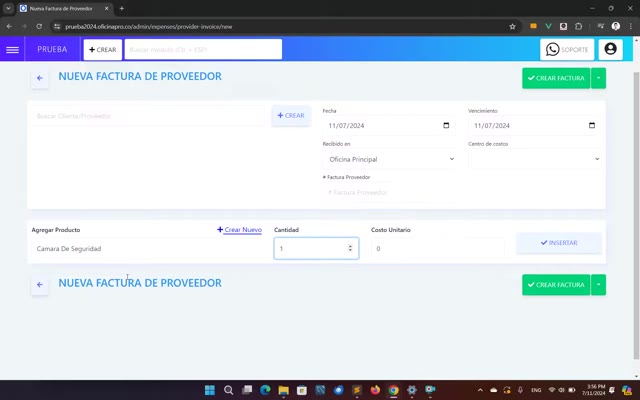The image size is (640, 400).
Task: Expand Centro de costos dropdown
Action: (534, 159)
